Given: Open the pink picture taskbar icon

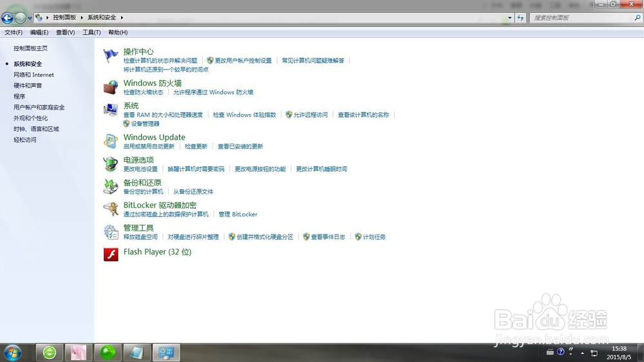Looking at the screenshot, I should pos(78,352).
